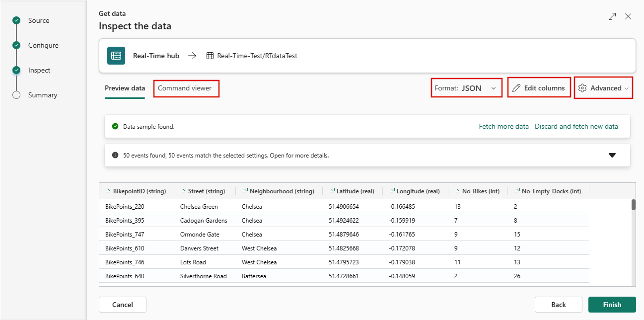This screenshot has width=644, height=320.
Task: Select the Summary step circle
Action: click(x=16, y=95)
